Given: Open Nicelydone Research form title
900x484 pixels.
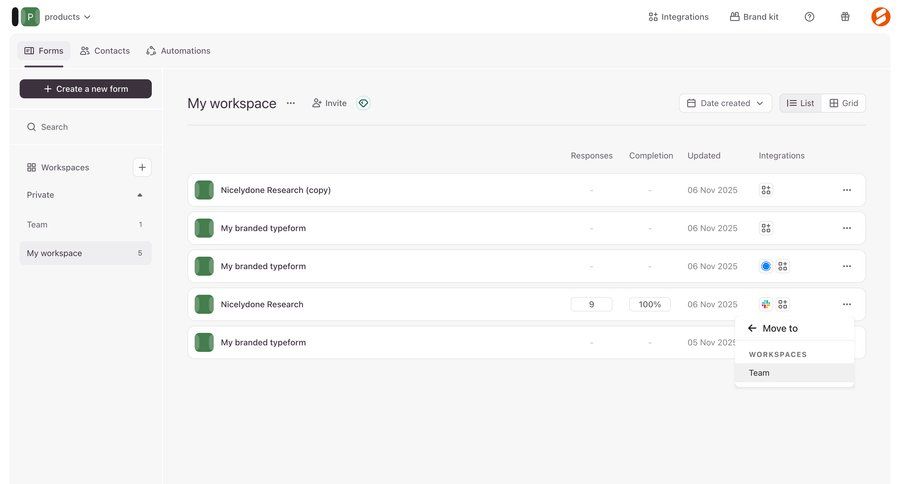Looking at the screenshot, I should point(262,304).
